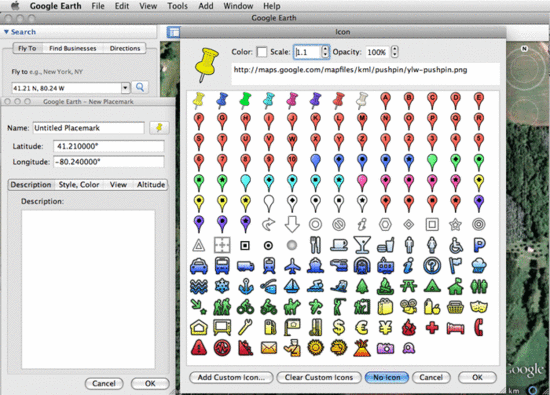
Task: Open the File menu
Action: pyautogui.click(x=98, y=6)
